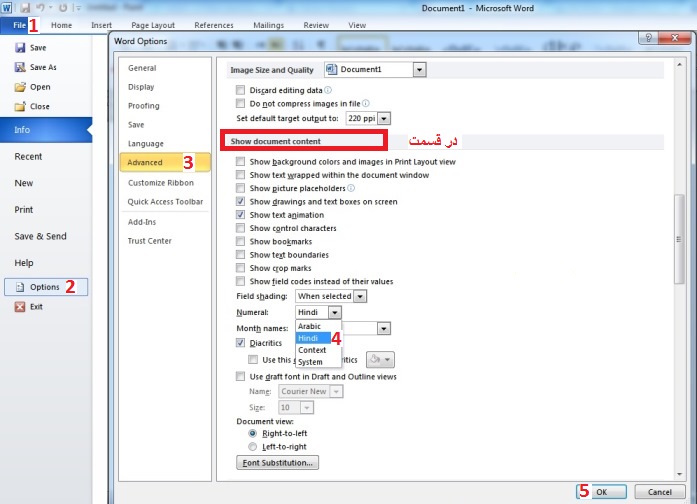The width and height of the screenshot is (697, 504).
Task: Click OK to apply Word Options
Action: (x=601, y=492)
